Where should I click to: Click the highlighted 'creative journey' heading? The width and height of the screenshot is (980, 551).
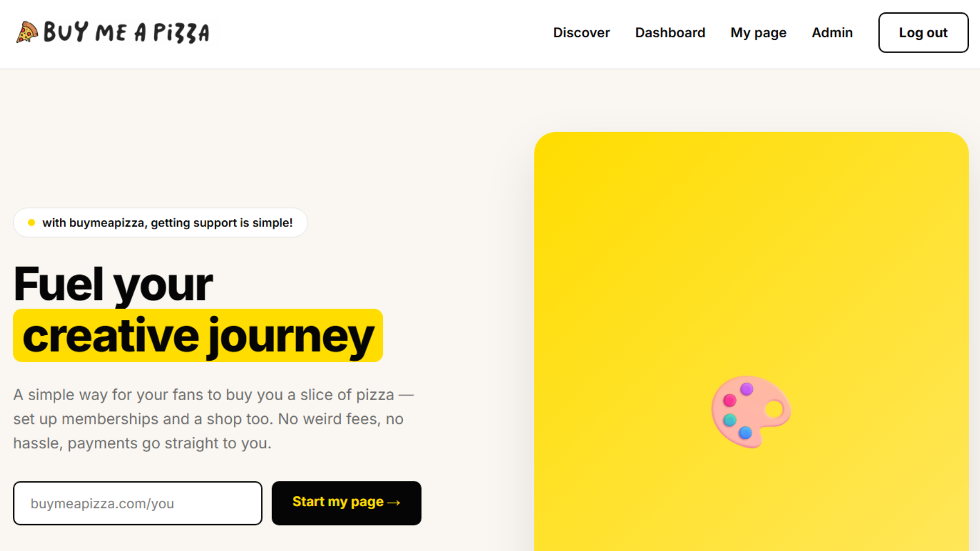pyautogui.click(x=198, y=336)
